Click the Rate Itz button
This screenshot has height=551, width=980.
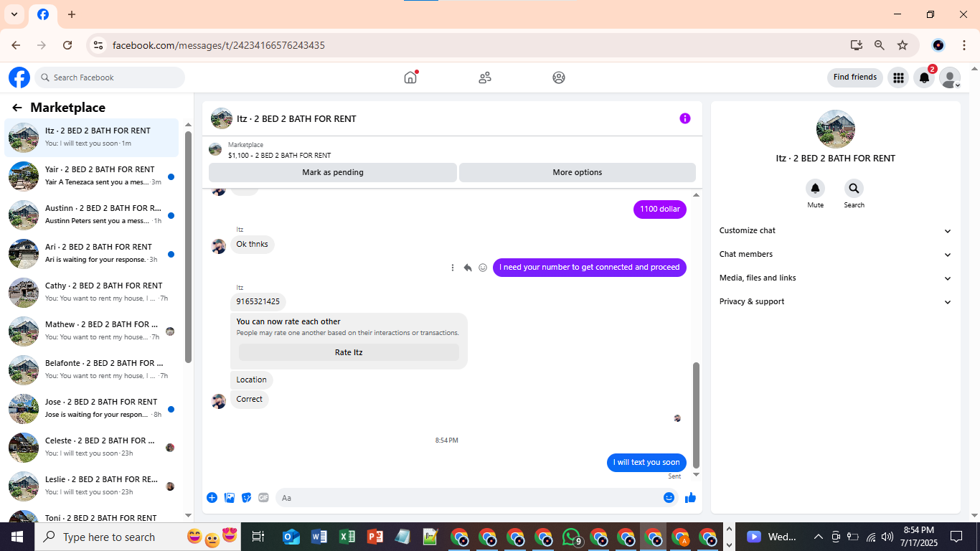[349, 352]
